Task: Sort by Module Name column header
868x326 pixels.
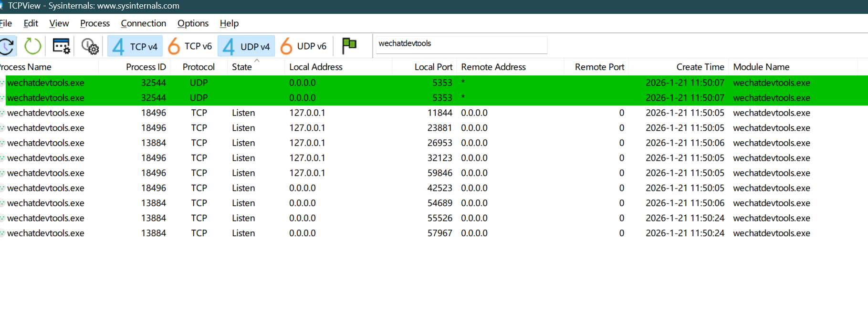Action: click(x=793, y=67)
